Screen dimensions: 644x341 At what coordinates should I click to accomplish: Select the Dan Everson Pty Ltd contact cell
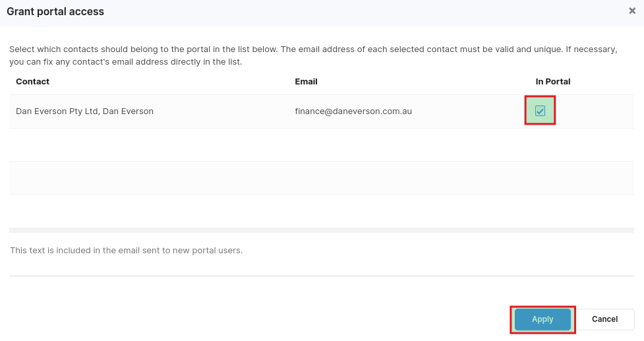pos(84,111)
